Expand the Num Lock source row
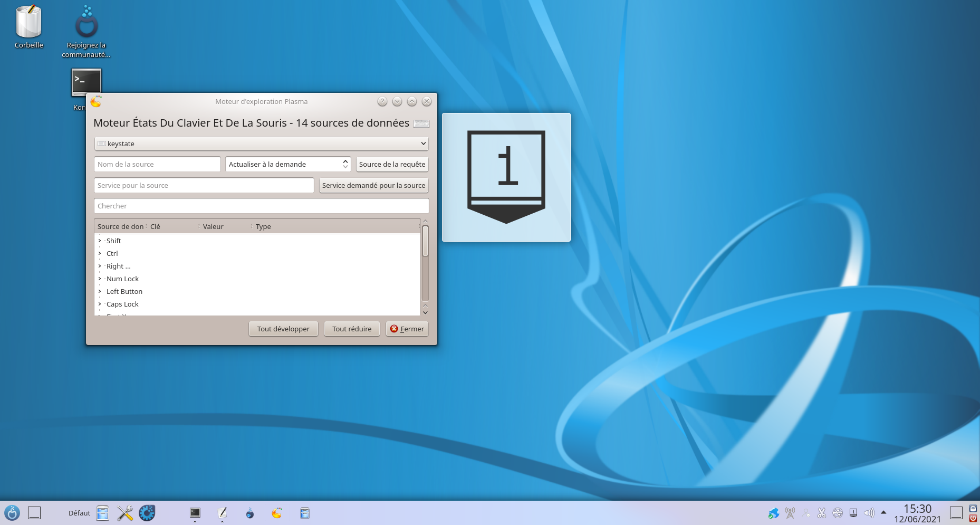This screenshot has height=525, width=980. tap(100, 279)
